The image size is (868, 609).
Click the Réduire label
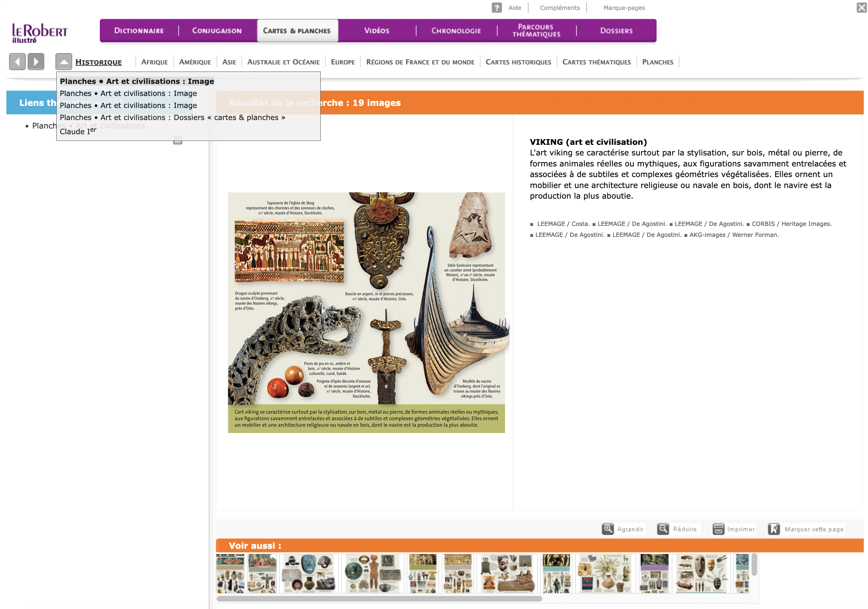click(685, 529)
